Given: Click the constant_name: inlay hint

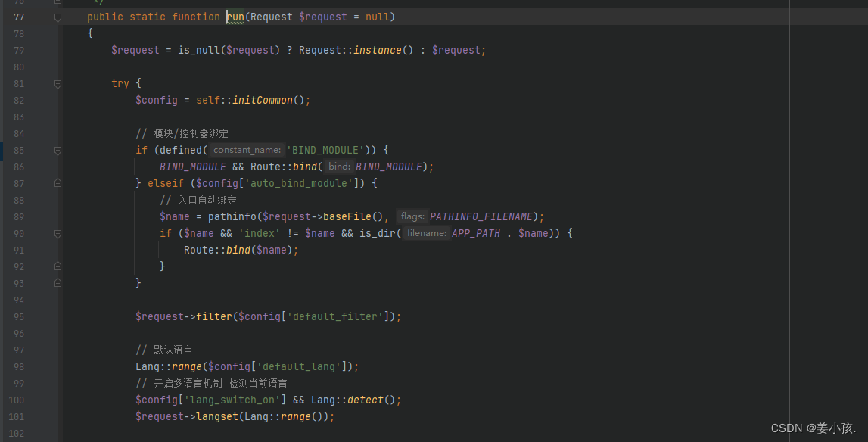Looking at the screenshot, I should click(x=247, y=150).
